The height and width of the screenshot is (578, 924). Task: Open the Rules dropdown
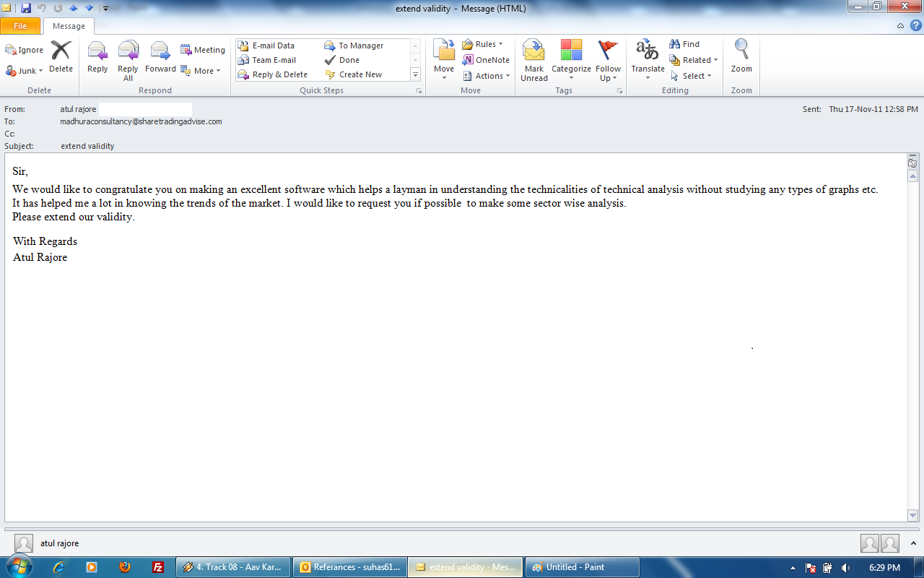[482, 44]
